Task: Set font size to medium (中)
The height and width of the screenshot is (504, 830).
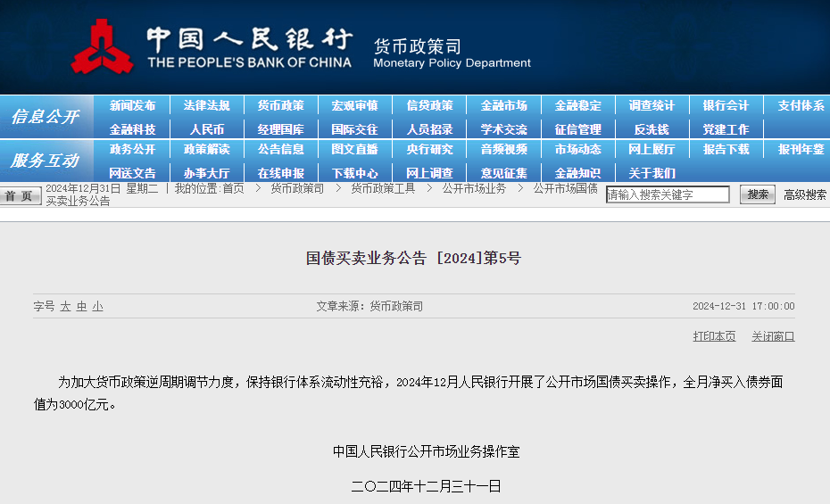Action: pos(81,306)
